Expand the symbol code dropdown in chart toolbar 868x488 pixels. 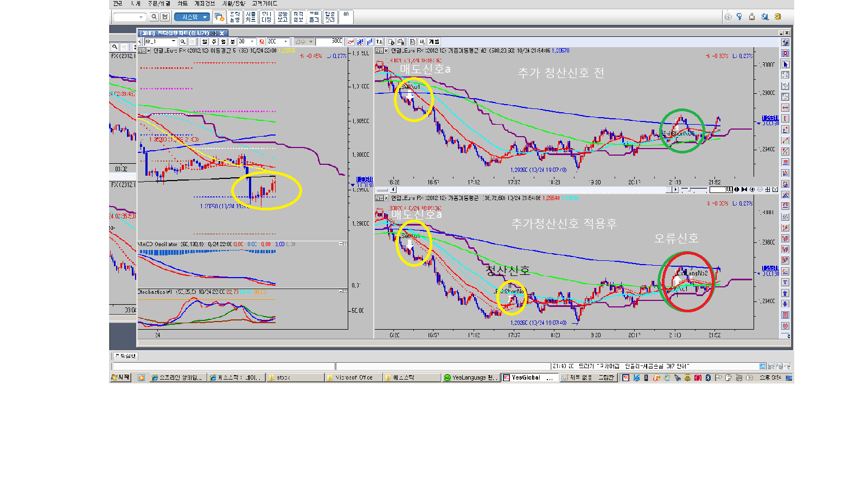point(174,42)
